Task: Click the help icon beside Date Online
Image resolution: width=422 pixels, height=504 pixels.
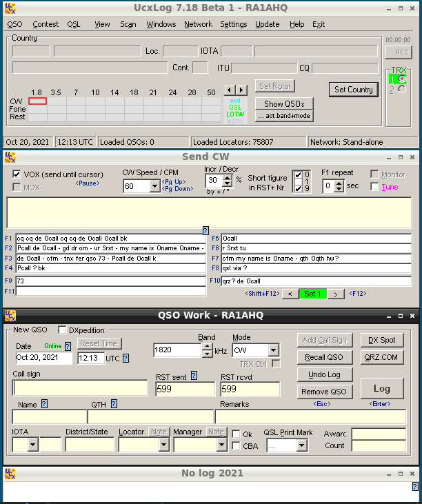Action: click(x=68, y=346)
